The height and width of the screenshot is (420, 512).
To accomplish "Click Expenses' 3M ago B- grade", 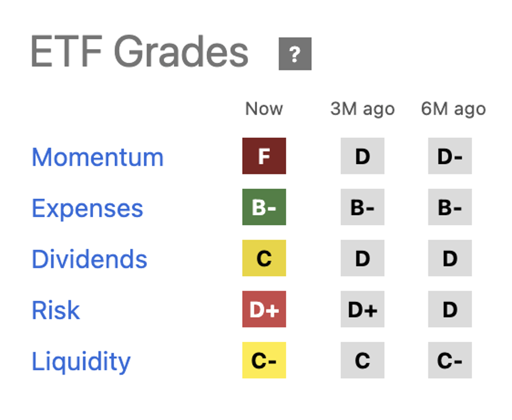I will (x=362, y=207).
